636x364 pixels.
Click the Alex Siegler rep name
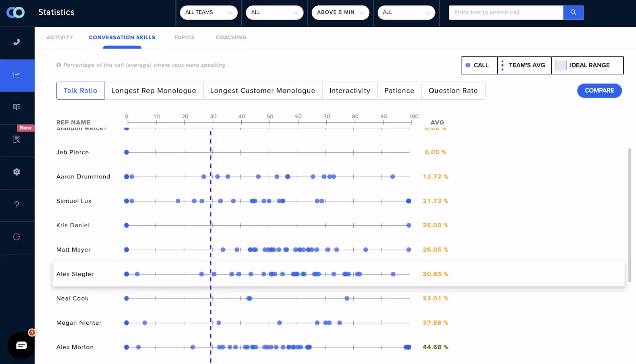coord(75,274)
